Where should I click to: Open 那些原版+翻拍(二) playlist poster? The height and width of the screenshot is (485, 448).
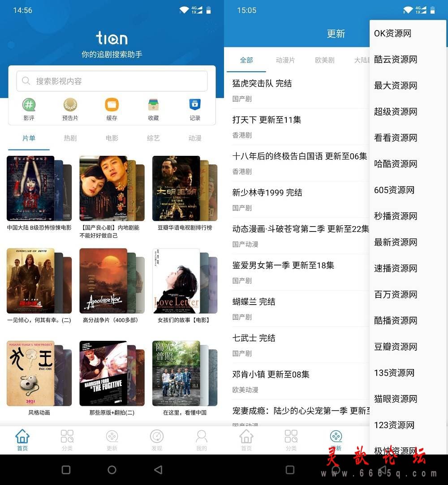112,373
